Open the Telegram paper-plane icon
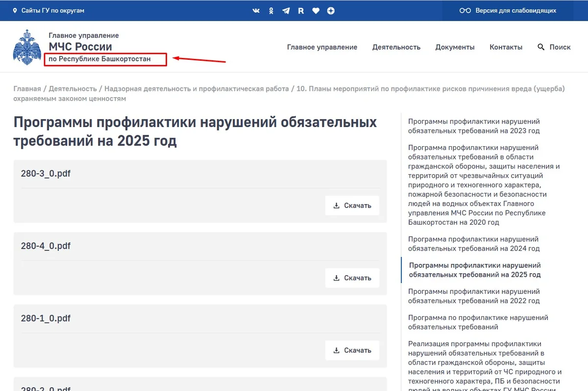Viewport: 588px width, 391px height. [x=286, y=10]
